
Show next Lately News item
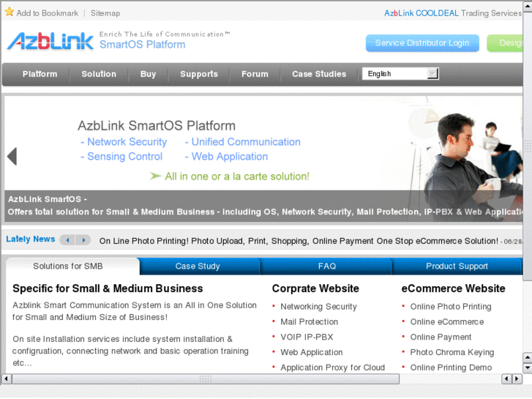[83, 240]
